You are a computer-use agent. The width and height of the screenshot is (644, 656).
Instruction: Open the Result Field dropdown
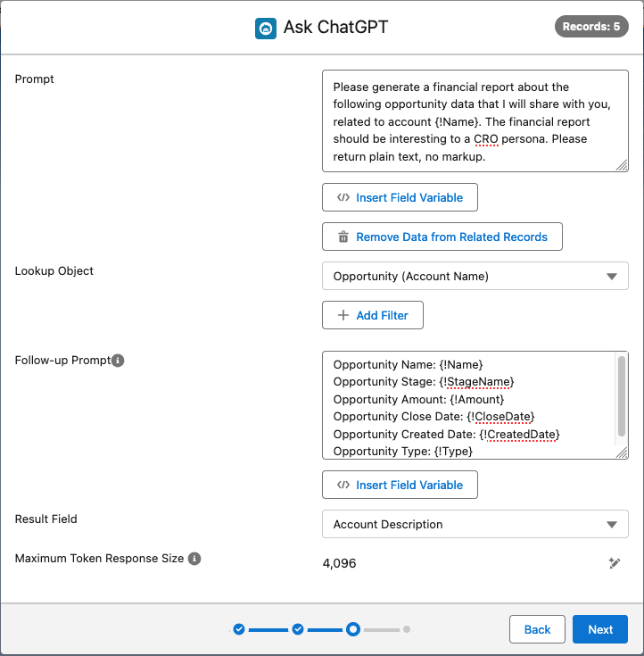tap(475, 524)
